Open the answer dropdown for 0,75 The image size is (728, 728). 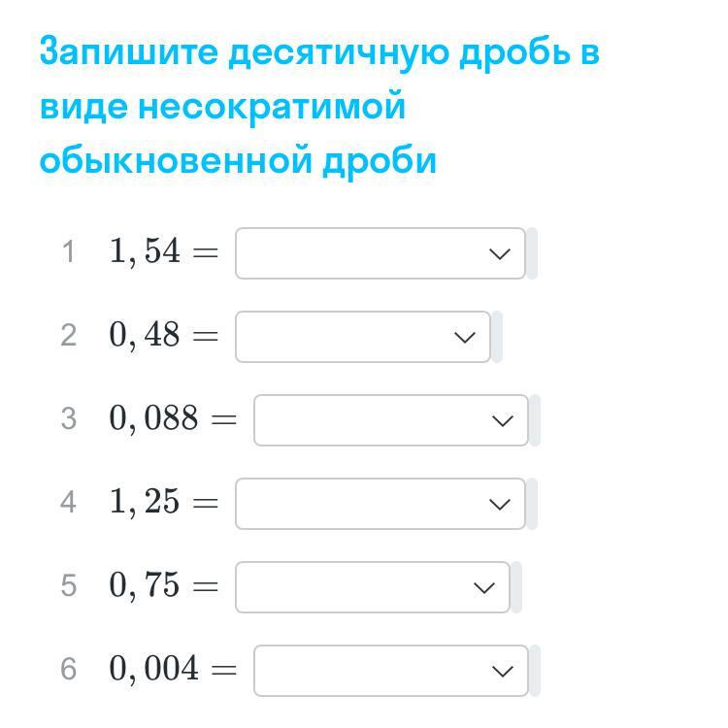372,587
